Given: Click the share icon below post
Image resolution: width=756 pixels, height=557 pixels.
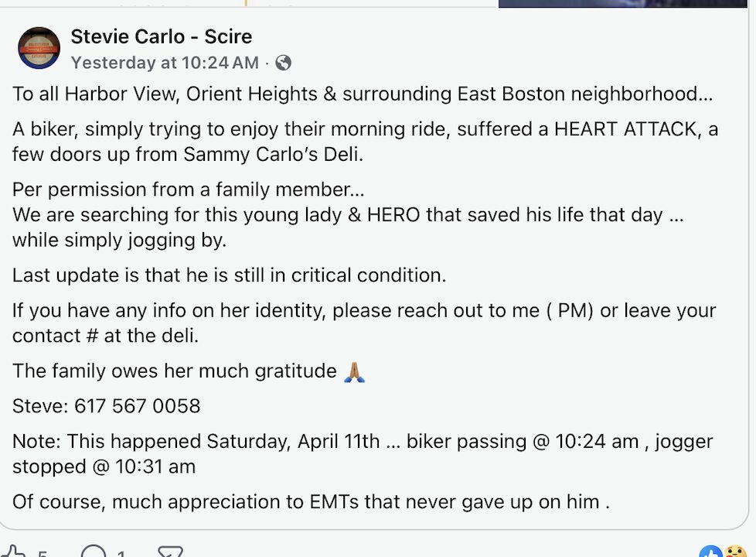Looking at the screenshot, I should (x=170, y=552).
